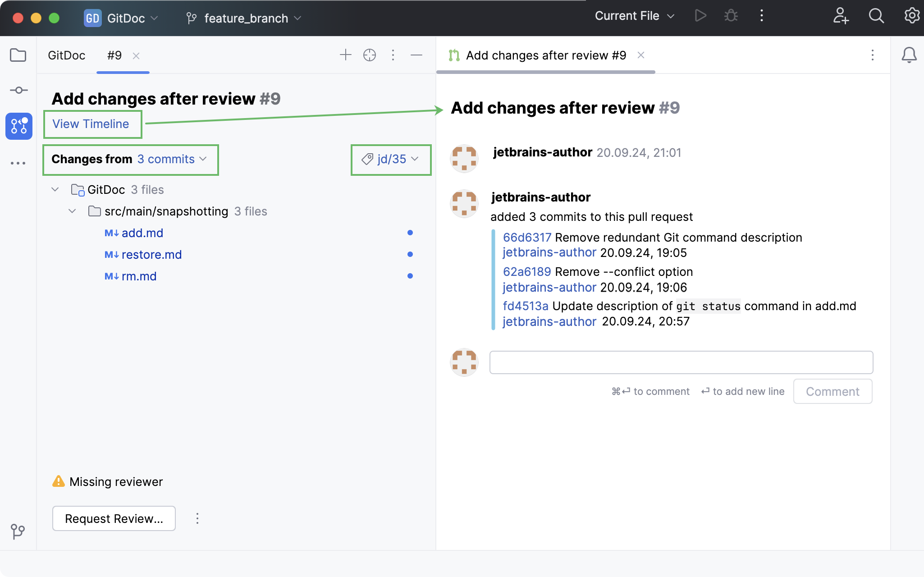
Task: Switch to the GitDoc tab
Action: [66, 55]
